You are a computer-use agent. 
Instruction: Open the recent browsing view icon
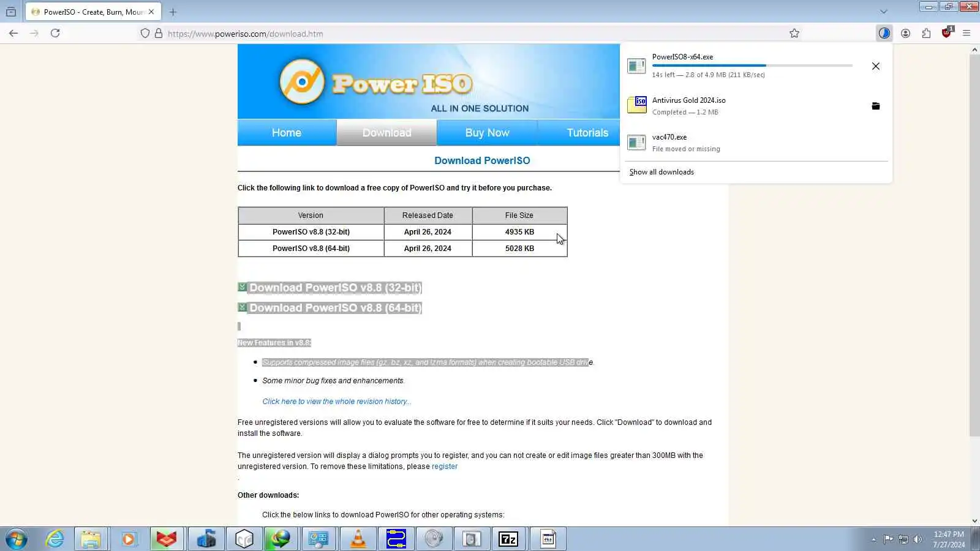coord(11,12)
